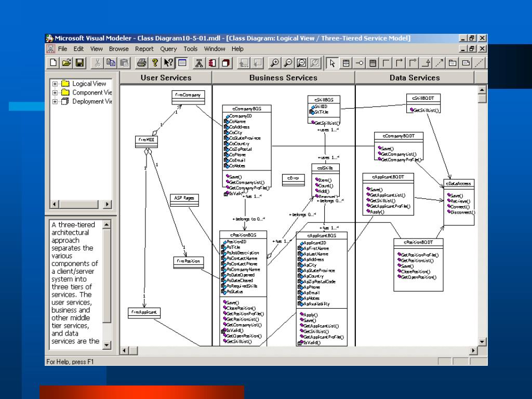532x399 pixels.
Task: Click browser tree scroll left arrow
Action: pyautogui.click(x=54, y=204)
